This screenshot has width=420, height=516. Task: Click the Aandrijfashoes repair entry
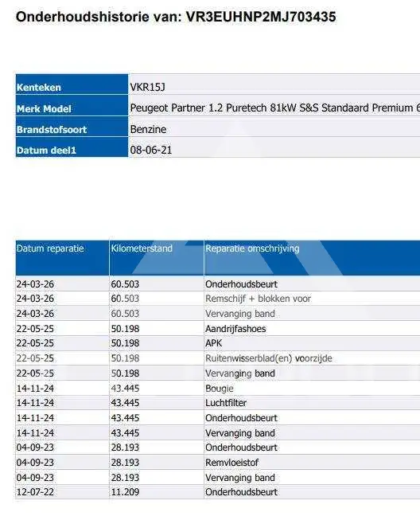click(x=235, y=328)
